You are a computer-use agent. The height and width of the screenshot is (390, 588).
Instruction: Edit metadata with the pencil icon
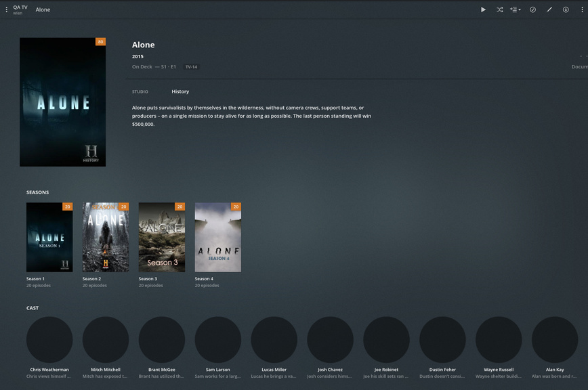(549, 9)
